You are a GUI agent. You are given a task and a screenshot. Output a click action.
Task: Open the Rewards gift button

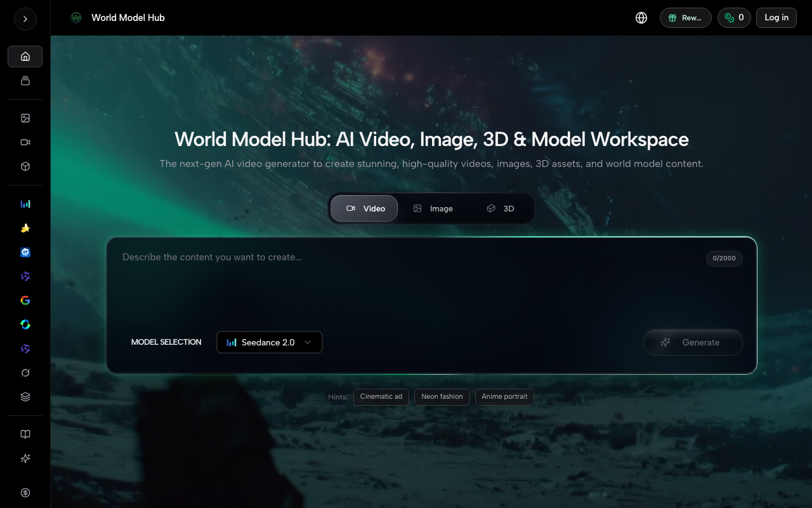coord(686,18)
